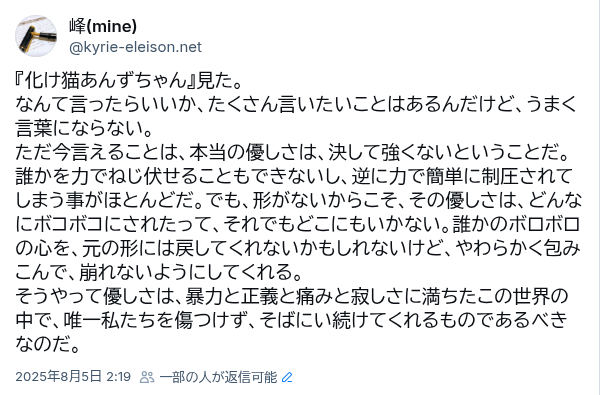Click the line starting ただ今言えることは
Image resolution: width=600 pixels, height=395 pixels.
293,152
